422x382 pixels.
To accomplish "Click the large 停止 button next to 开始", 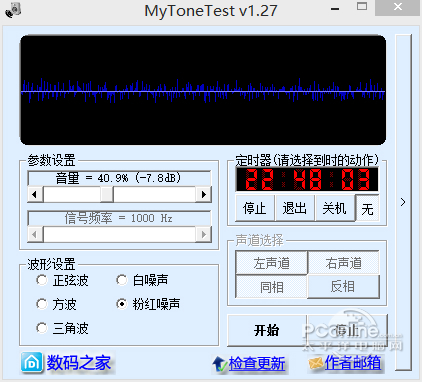I will tap(347, 330).
